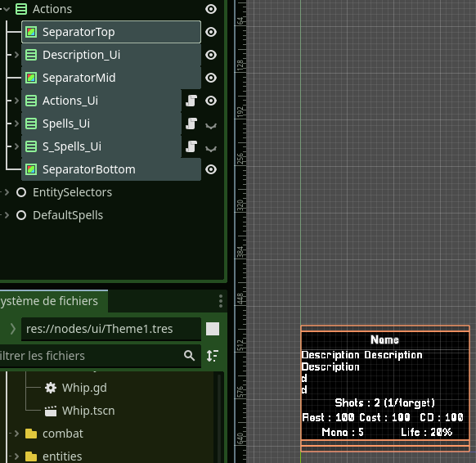Select the combat folder label
476x463 pixels.
coord(63,434)
